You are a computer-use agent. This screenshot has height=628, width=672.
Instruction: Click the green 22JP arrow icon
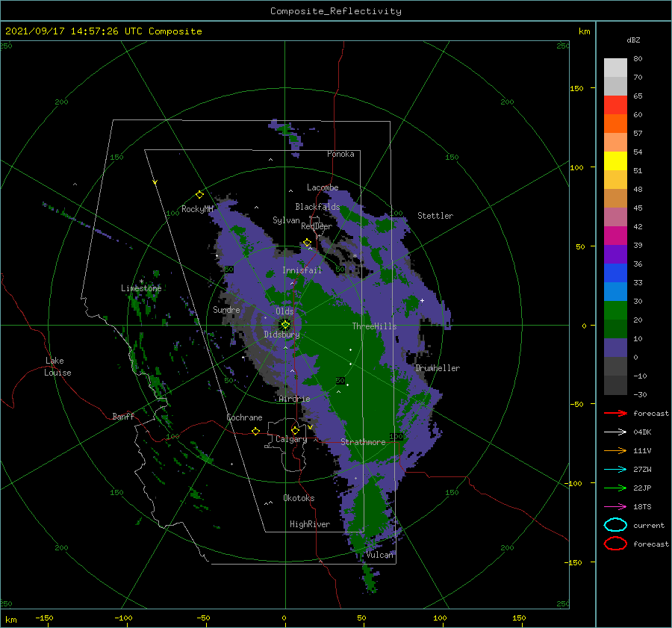615,488
